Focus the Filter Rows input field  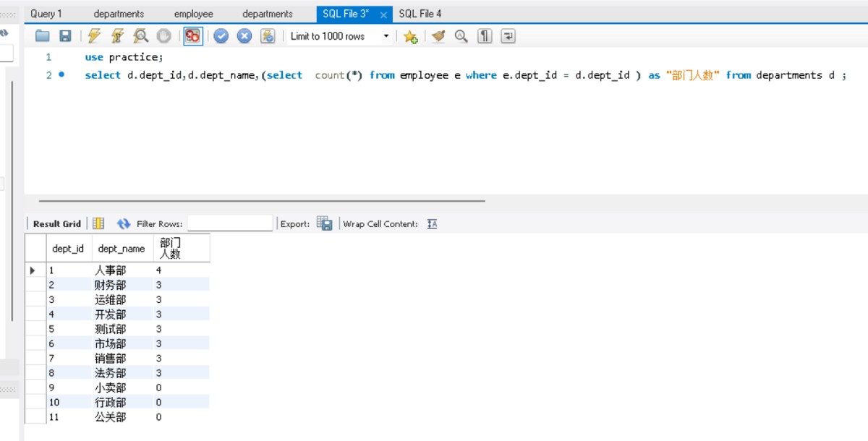[230, 223]
